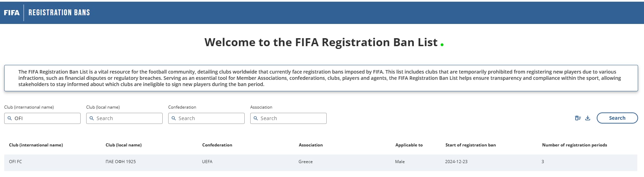Download the ban list via download icon
644x177 pixels.
click(588, 118)
